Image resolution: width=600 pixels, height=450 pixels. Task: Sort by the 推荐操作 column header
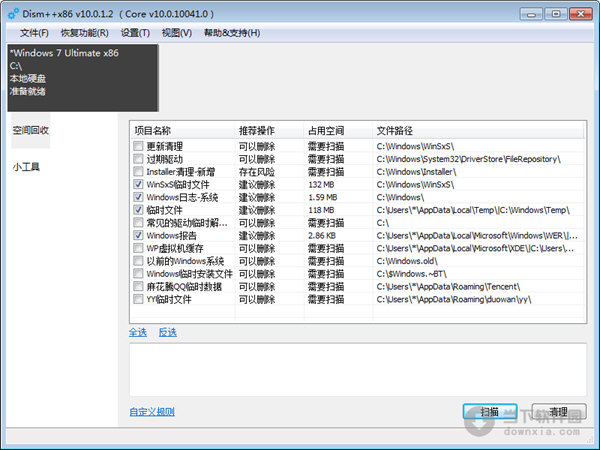tap(269, 131)
